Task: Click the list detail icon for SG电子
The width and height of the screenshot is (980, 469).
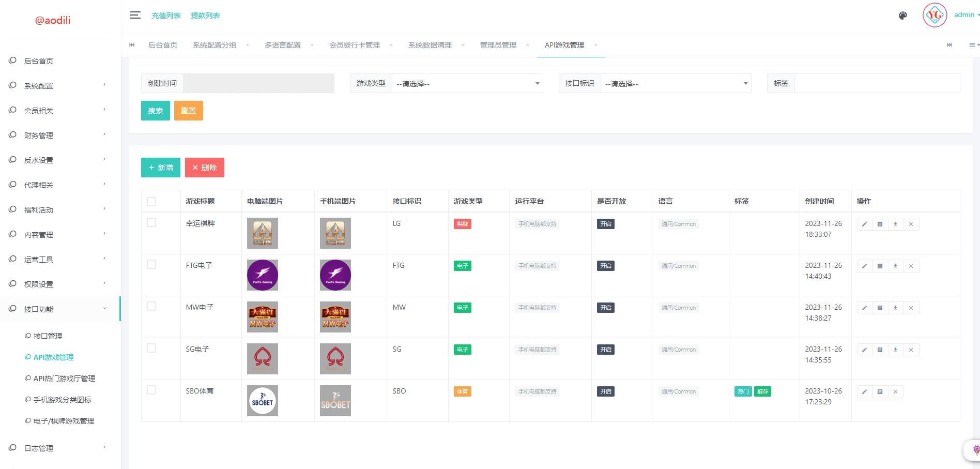Action: (880, 350)
